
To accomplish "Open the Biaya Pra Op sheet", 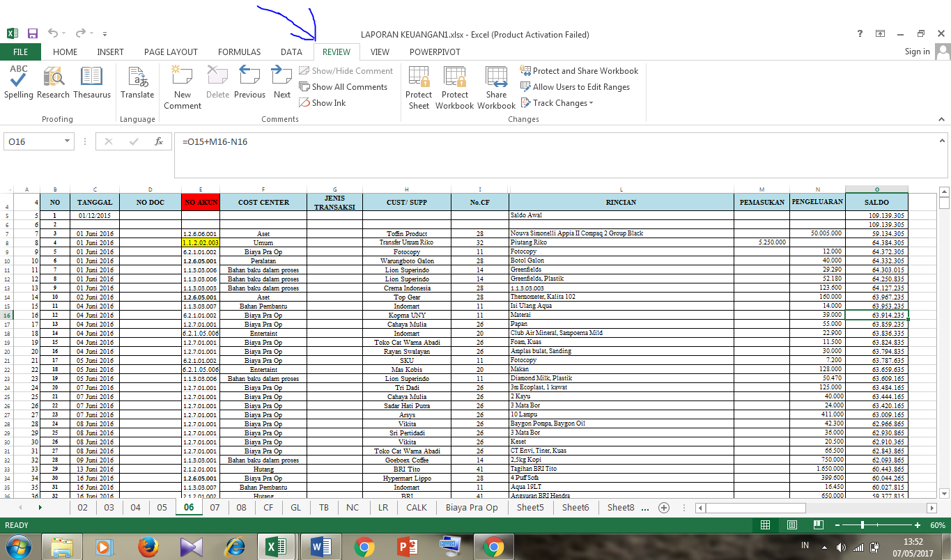I will [472, 508].
